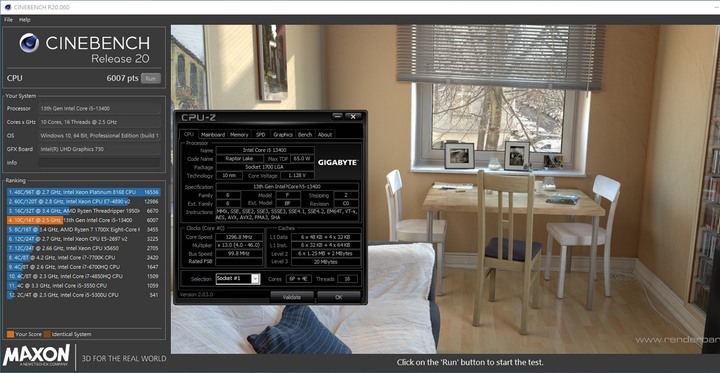Click the L1 Data cache value
Screen dimensions: 720x373
[x=326, y=237]
